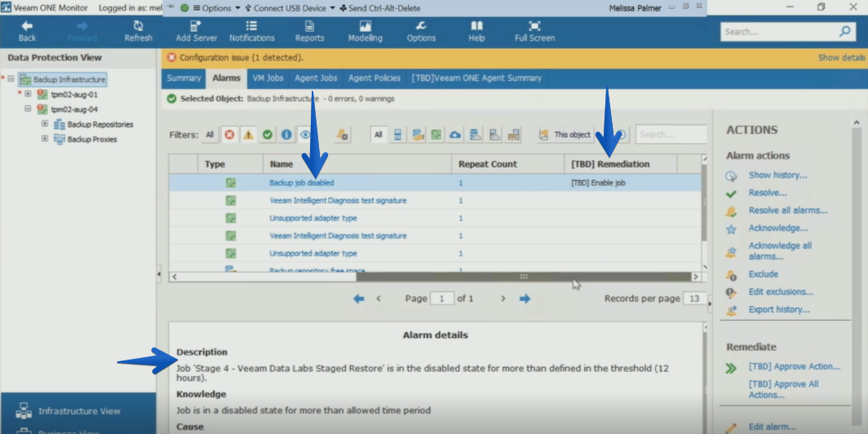Click the Acknowledge... action
Viewport: 868px width, 434px height.
tap(778, 228)
